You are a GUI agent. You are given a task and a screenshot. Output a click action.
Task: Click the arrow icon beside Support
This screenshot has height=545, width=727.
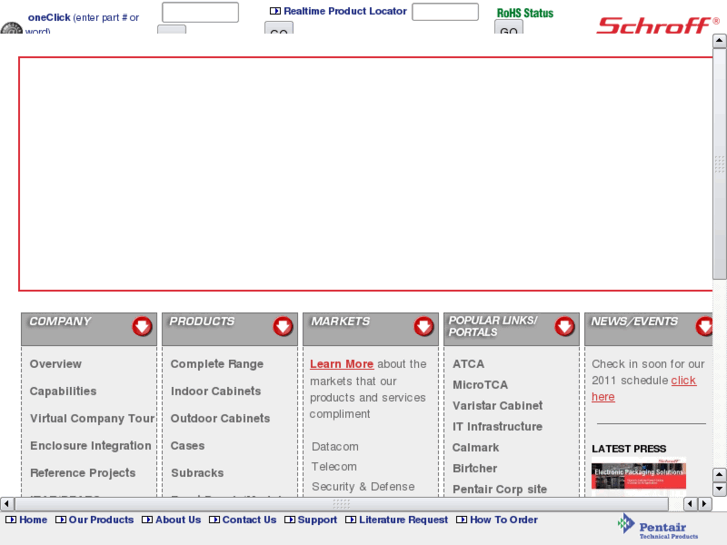289,519
